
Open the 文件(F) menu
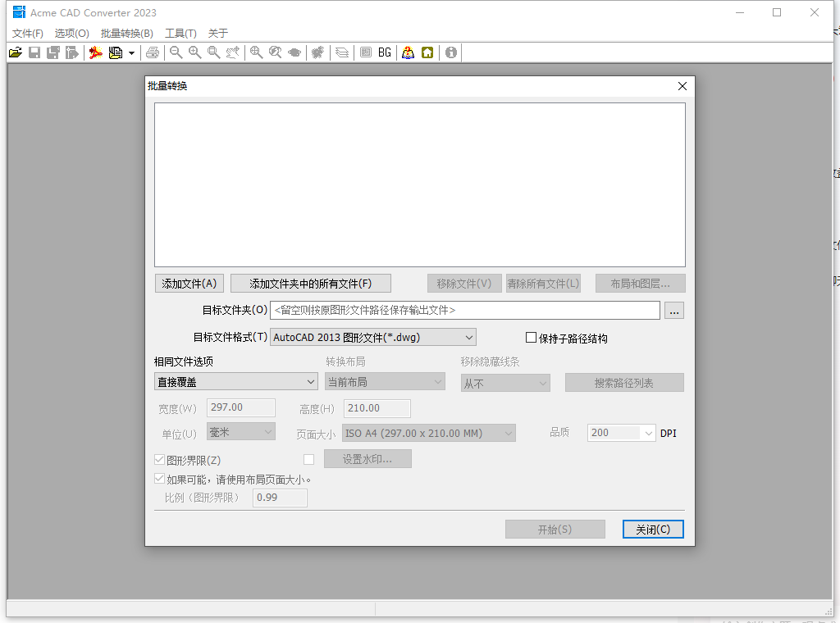[27, 33]
